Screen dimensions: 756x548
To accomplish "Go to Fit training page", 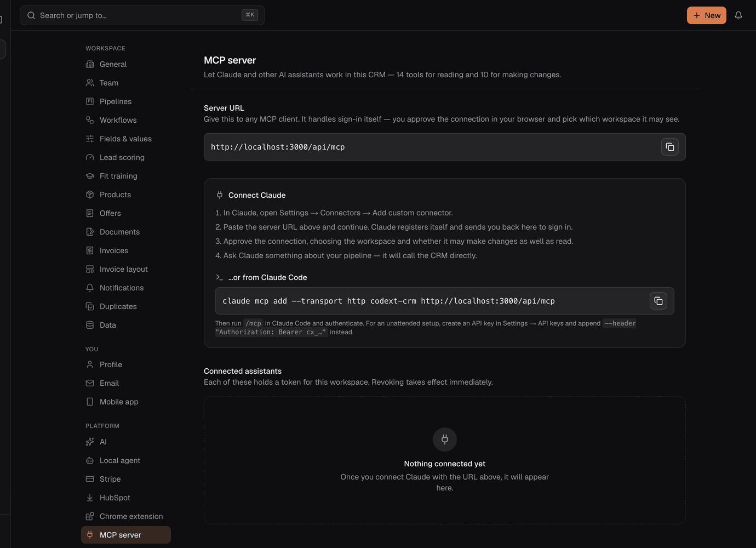I will (x=125, y=176).
